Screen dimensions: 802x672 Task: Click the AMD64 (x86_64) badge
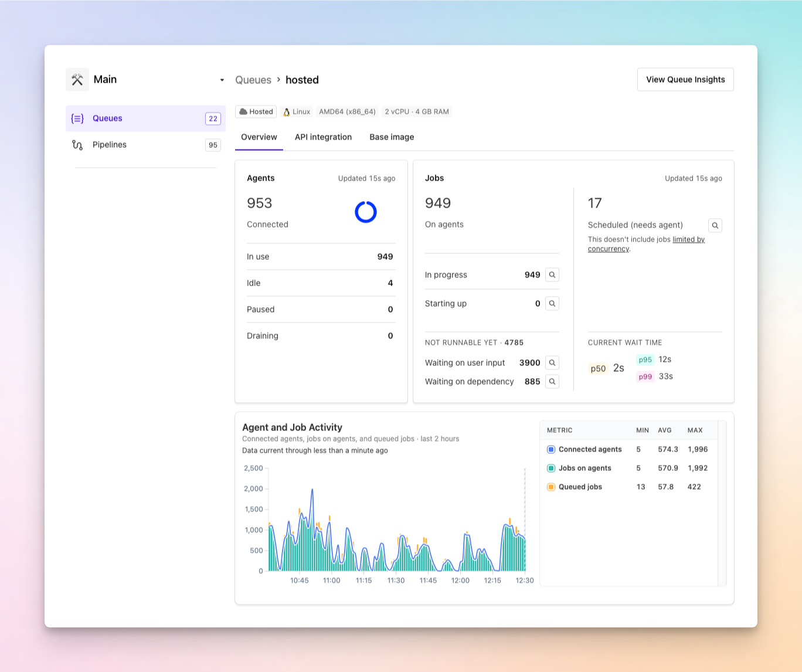tap(348, 111)
